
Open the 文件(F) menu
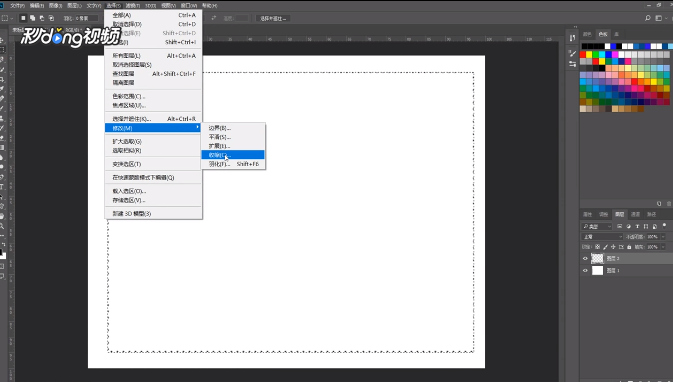pyautogui.click(x=18, y=6)
